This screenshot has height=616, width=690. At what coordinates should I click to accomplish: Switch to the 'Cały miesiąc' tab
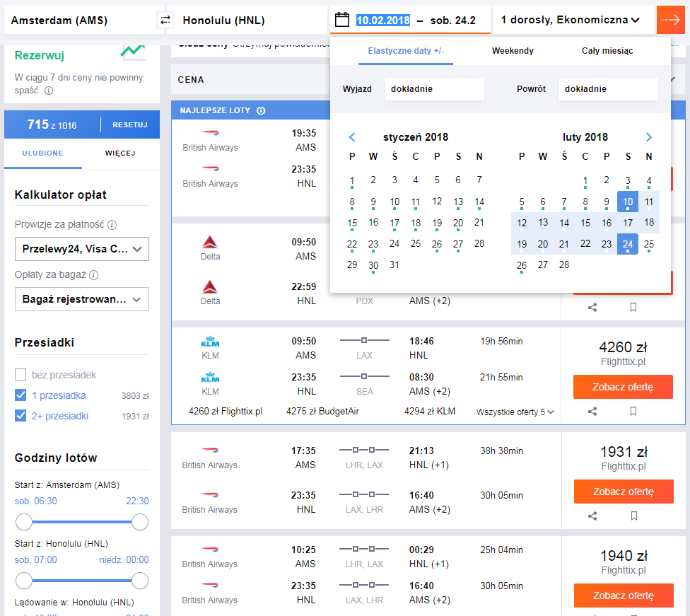click(607, 51)
